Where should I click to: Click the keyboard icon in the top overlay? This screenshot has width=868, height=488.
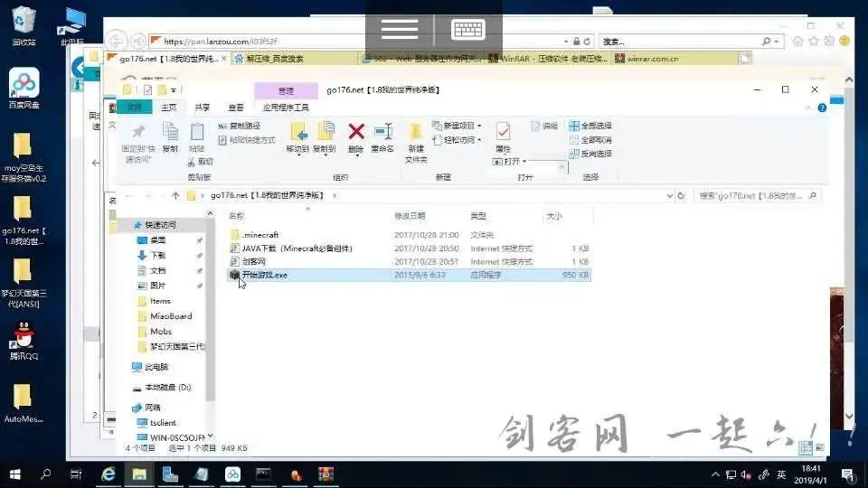point(467,29)
